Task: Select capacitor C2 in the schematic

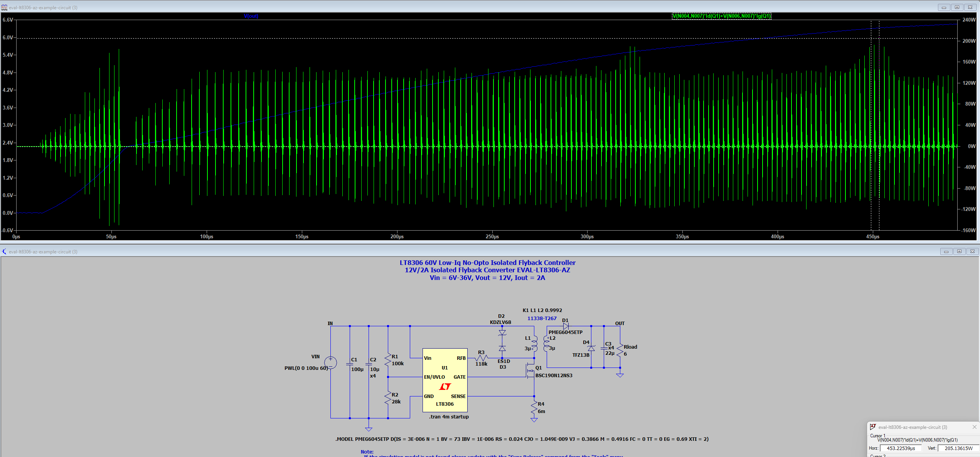Action: tap(369, 364)
